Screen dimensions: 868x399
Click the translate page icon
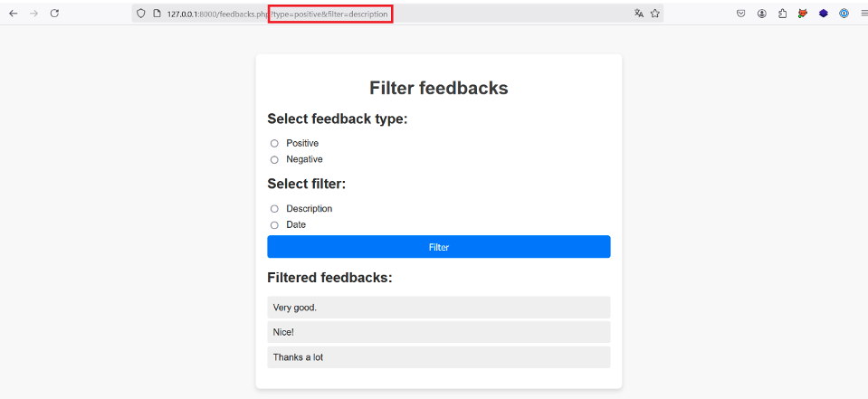click(639, 14)
